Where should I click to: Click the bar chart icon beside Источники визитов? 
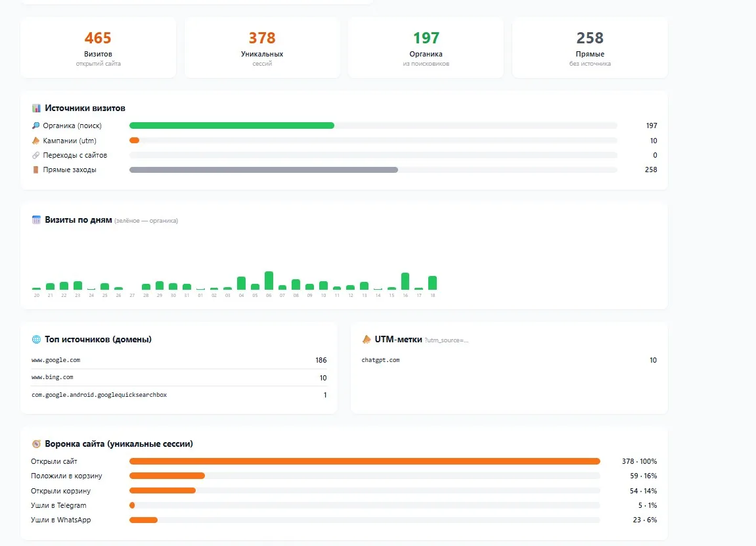click(36, 108)
